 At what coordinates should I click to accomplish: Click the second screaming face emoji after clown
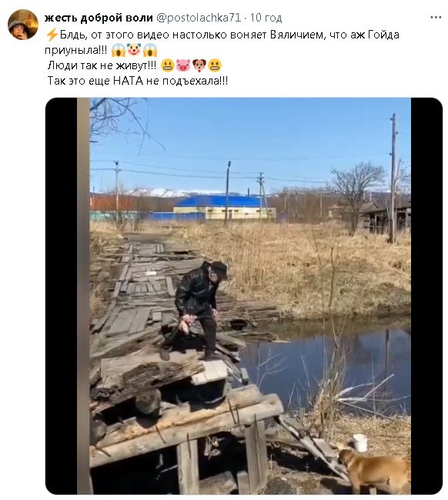point(150,50)
